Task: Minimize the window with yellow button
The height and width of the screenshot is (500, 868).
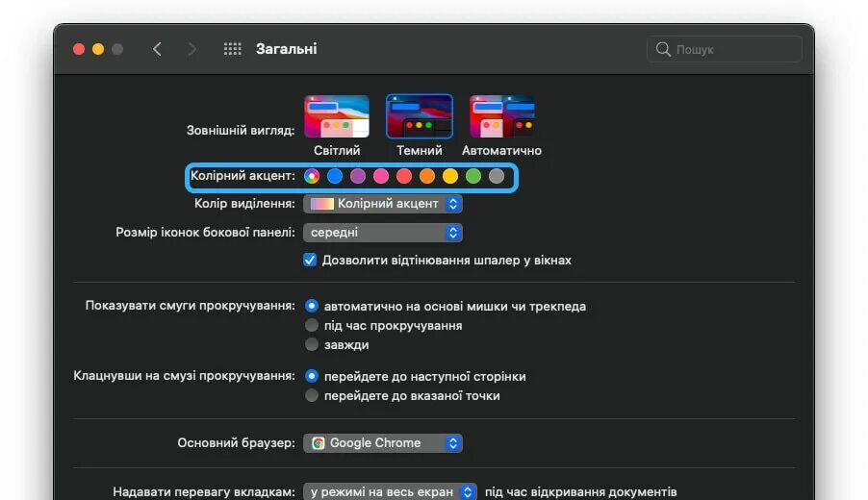Action: (x=98, y=49)
